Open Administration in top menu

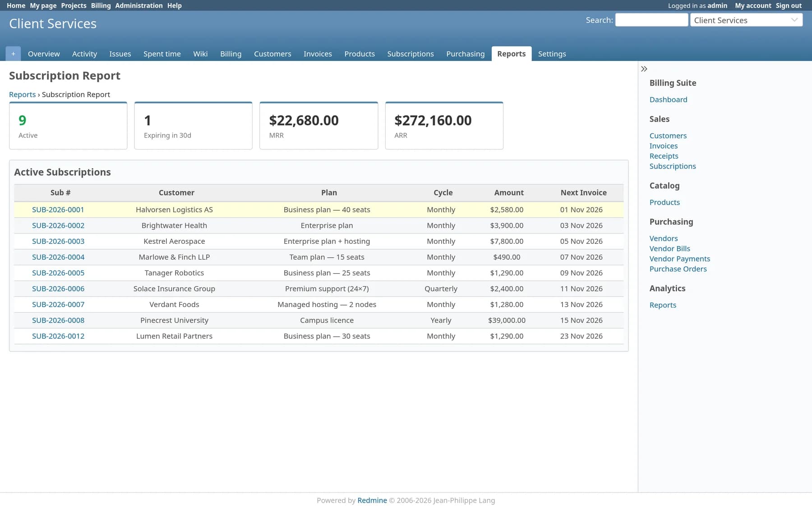point(139,5)
